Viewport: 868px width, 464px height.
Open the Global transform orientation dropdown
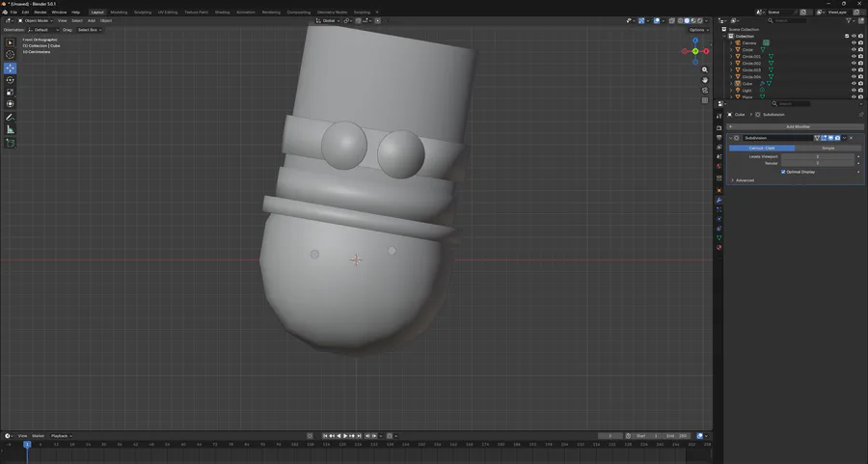tap(328, 20)
